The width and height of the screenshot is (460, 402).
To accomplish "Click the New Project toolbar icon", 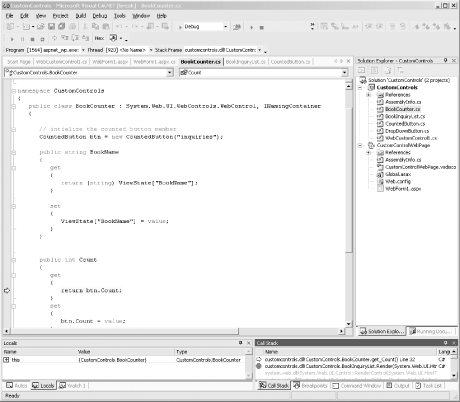I will 10,26.
